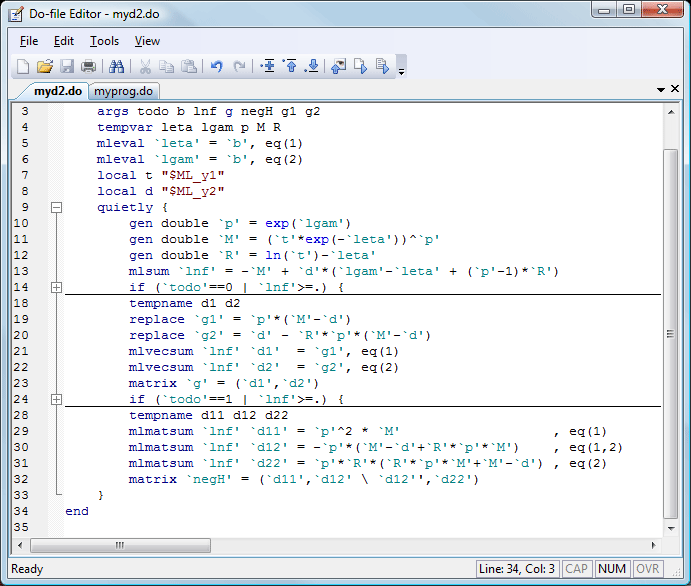This screenshot has height=586, width=691.
Task: Expand the folded block at line 24
Action: [56, 399]
